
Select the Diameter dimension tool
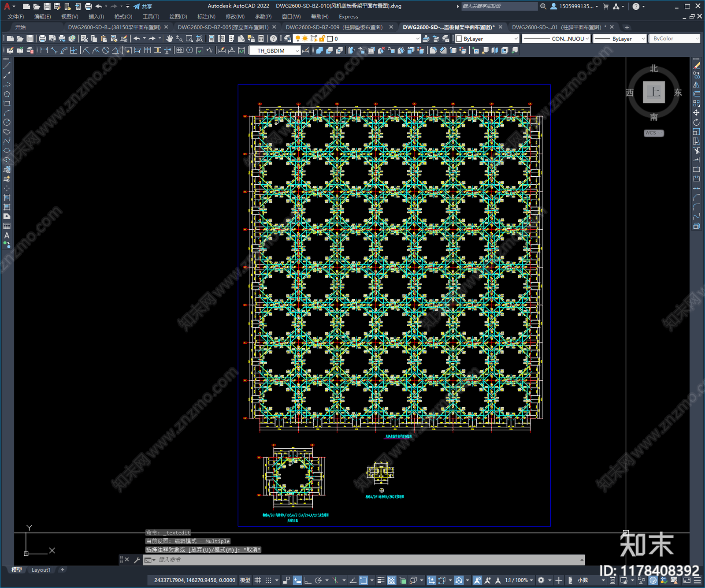click(106, 50)
